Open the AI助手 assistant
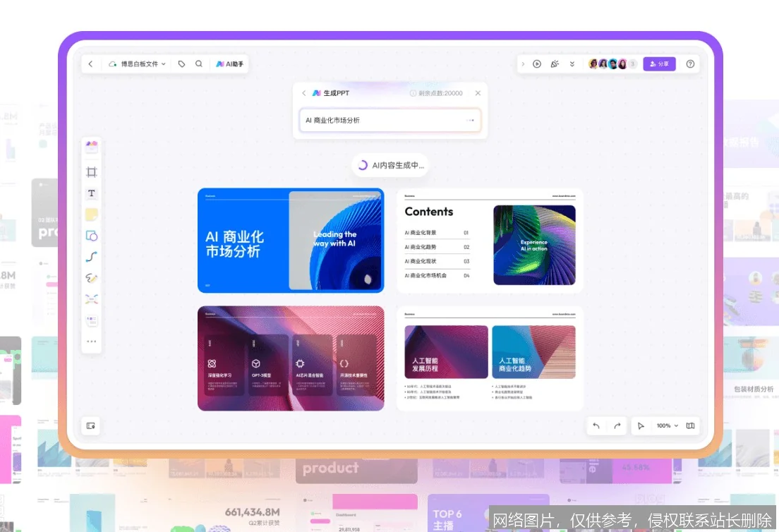Viewport: 779px width, 532px height. [229, 64]
